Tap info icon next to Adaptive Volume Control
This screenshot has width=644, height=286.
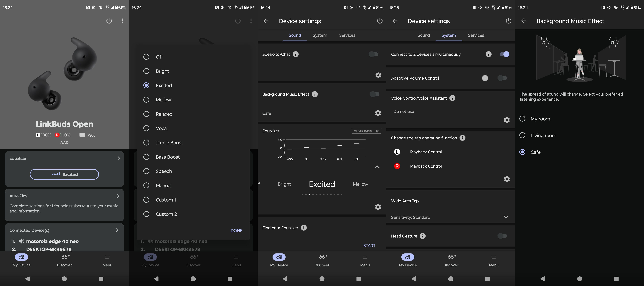[485, 78]
